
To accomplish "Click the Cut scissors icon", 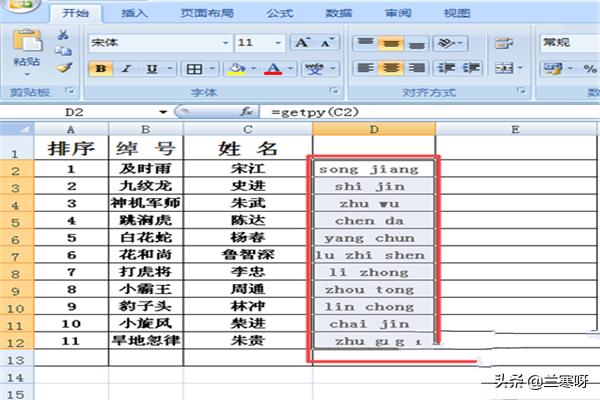I will coord(64,35).
